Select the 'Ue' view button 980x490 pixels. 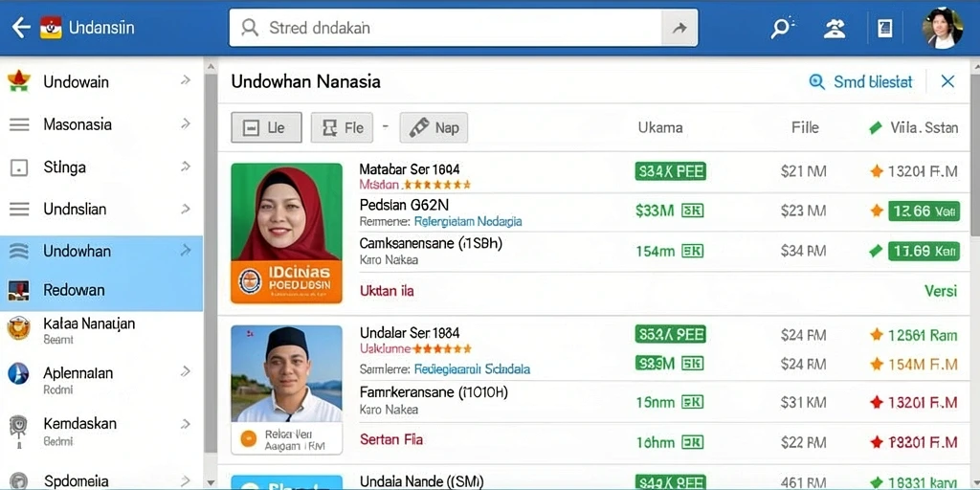coord(266,127)
